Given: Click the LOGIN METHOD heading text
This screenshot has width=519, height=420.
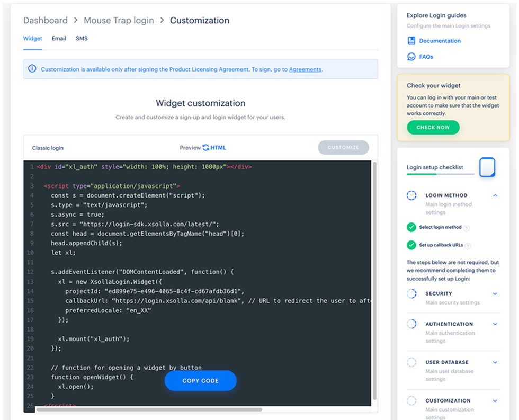Looking at the screenshot, I should [x=446, y=195].
